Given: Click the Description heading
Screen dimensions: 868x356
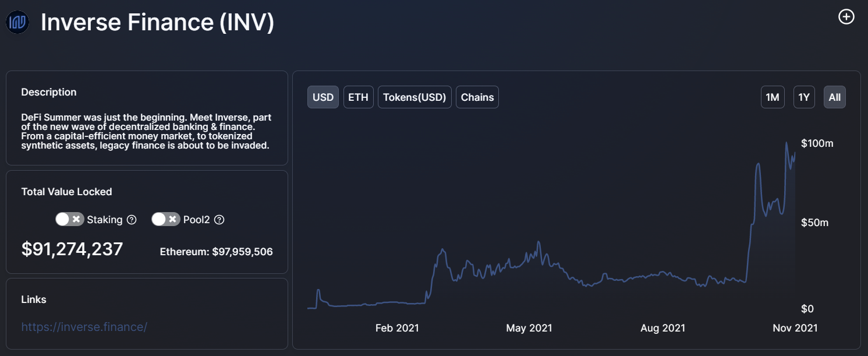Looking at the screenshot, I should 49,92.
